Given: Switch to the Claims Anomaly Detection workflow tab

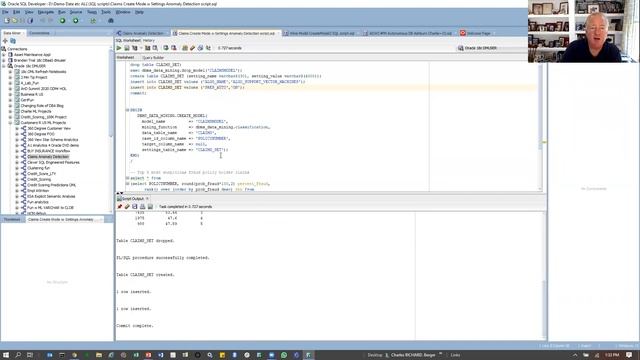Looking at the screenshot, I should 143,33.
